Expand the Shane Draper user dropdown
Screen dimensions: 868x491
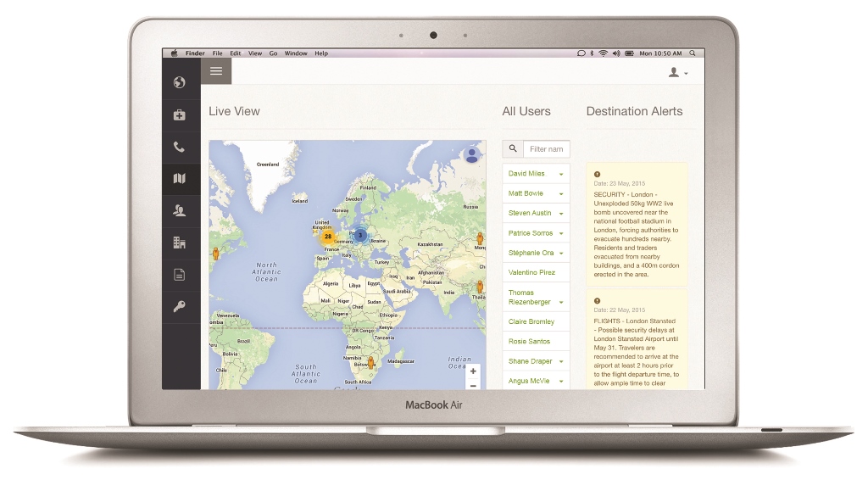click(x=561, y=362)
